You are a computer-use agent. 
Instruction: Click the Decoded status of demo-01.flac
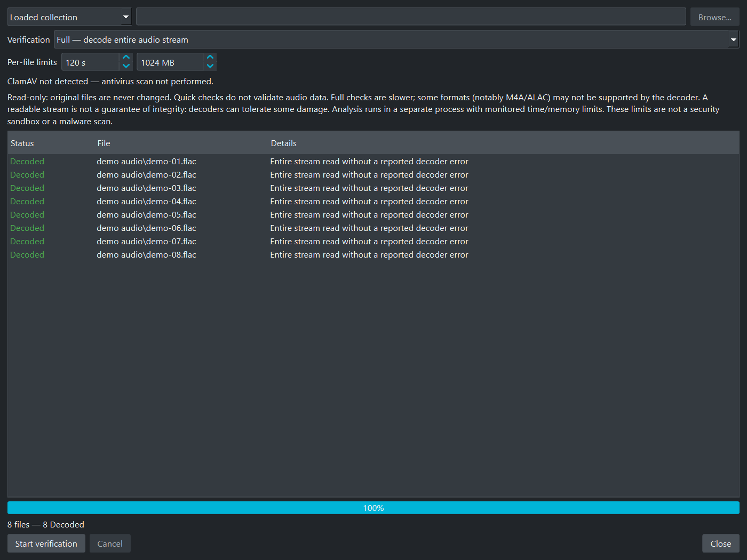(x=27, y=161)
